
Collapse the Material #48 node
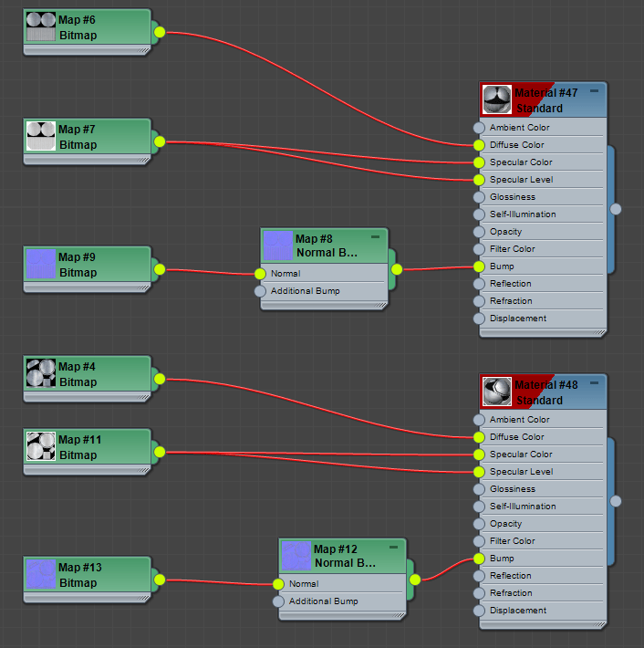click(x=595, y=384)
